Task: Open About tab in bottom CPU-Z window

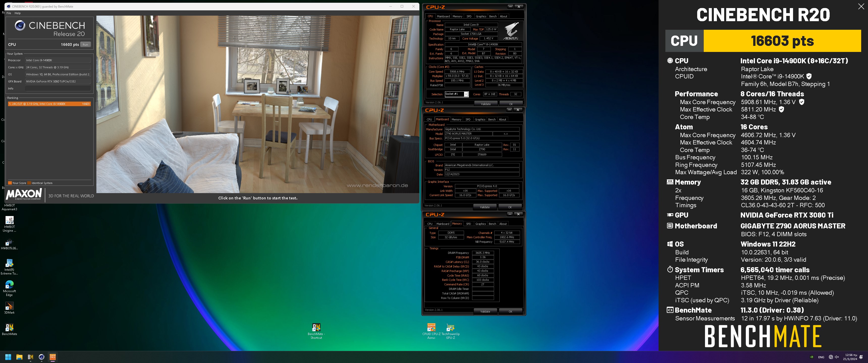Action: click(x=503, y=224)
